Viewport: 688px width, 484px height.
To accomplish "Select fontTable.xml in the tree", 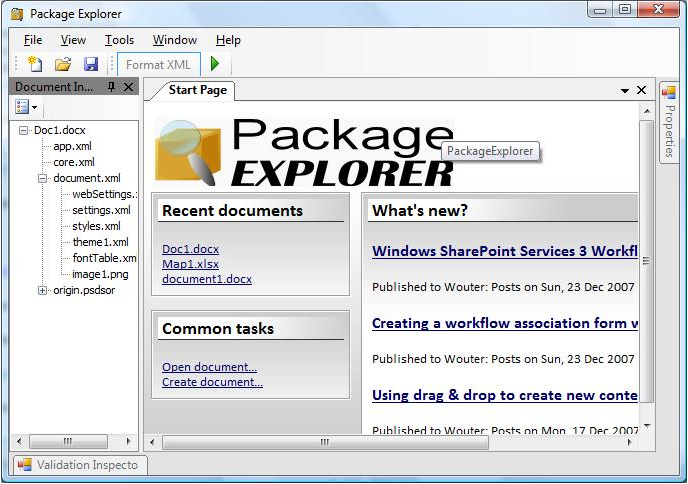I will point(104,258).
